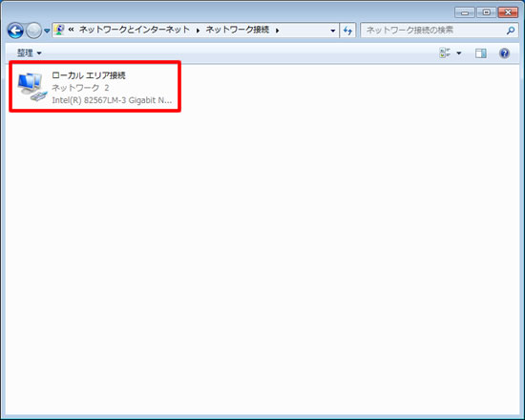The image size is (525, 420).
Task: Select ネットワークとインターネット breadcrumb
Action: (x=135, y=30)
